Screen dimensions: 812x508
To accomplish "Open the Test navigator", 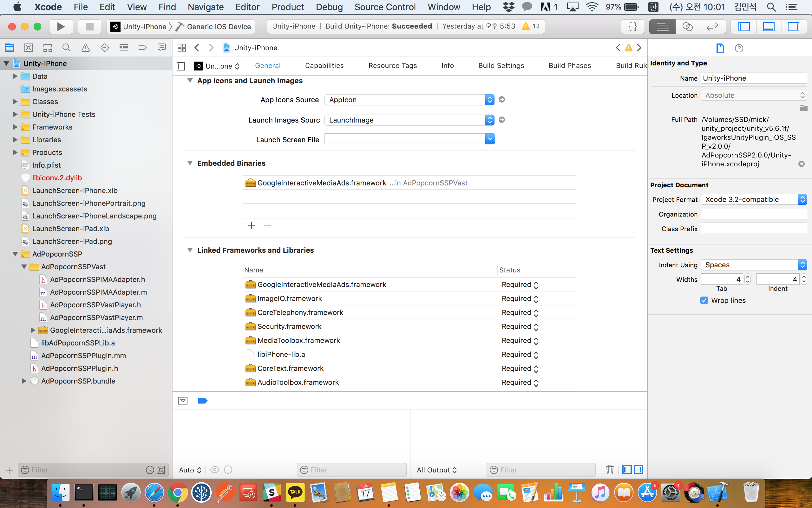I will [x=104, y=48].
